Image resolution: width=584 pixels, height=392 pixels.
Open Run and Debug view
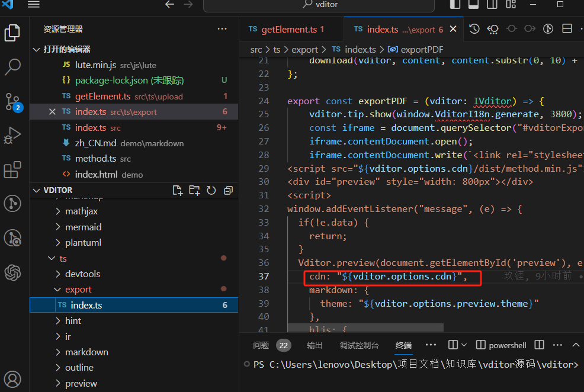pyautogui.click(x=12, y=136)
